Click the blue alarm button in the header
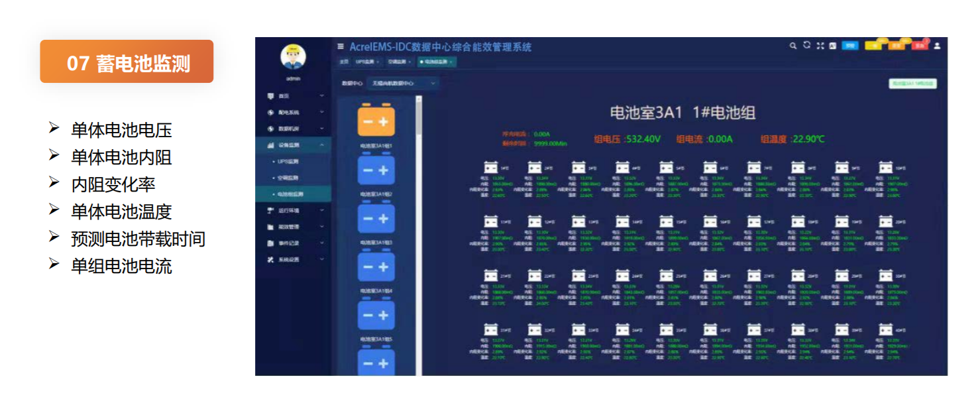 851,46
